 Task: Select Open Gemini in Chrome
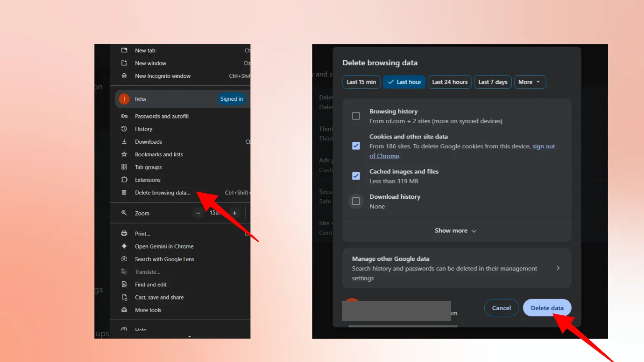(x=164, y=246)
